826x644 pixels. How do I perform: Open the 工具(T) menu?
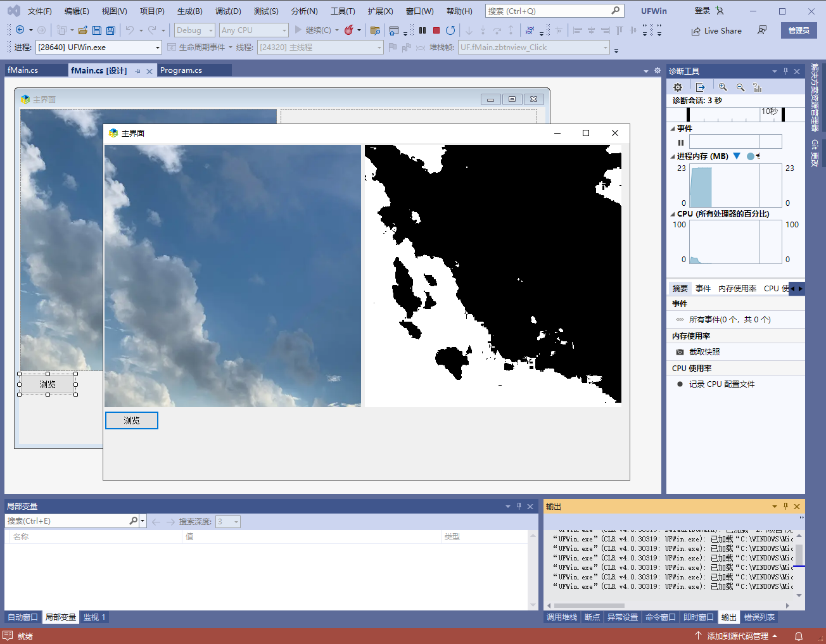pyautogui.click(x=343, y=11)
